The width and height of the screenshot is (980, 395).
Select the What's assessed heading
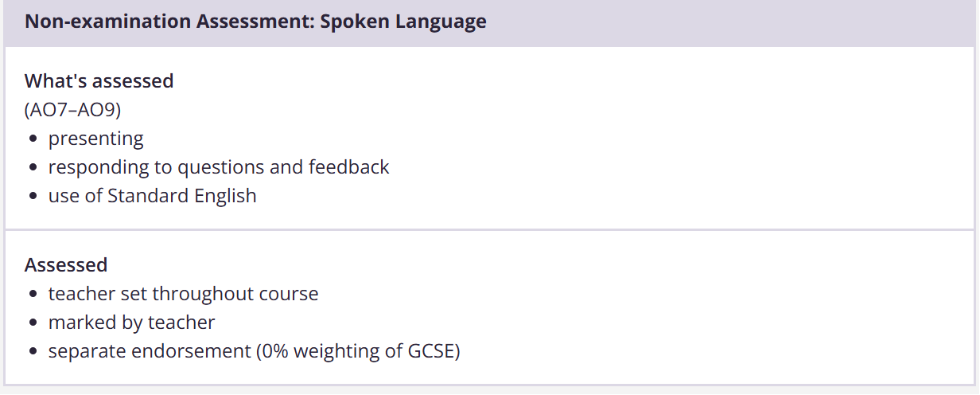(99, 80)
